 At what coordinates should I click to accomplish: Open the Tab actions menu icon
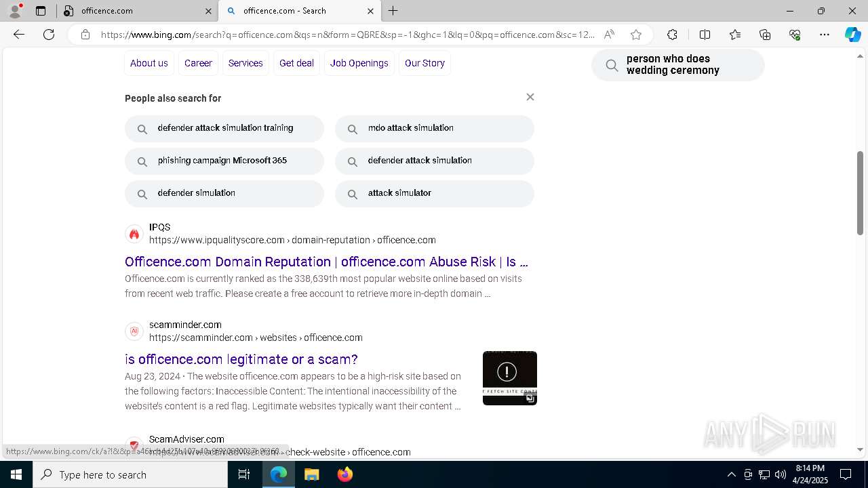click(41, 11)
